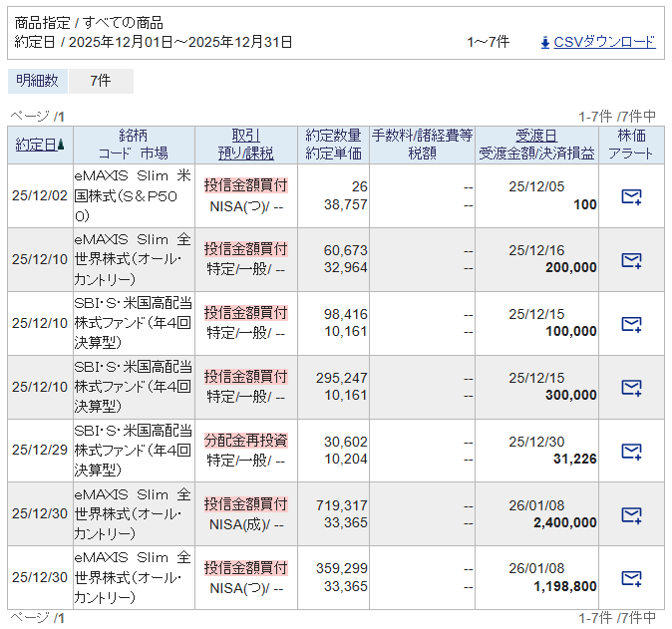672x629 pixels.
Task: Add stock alert for the 300,000 yen row
Action: (x=630, y=388)
